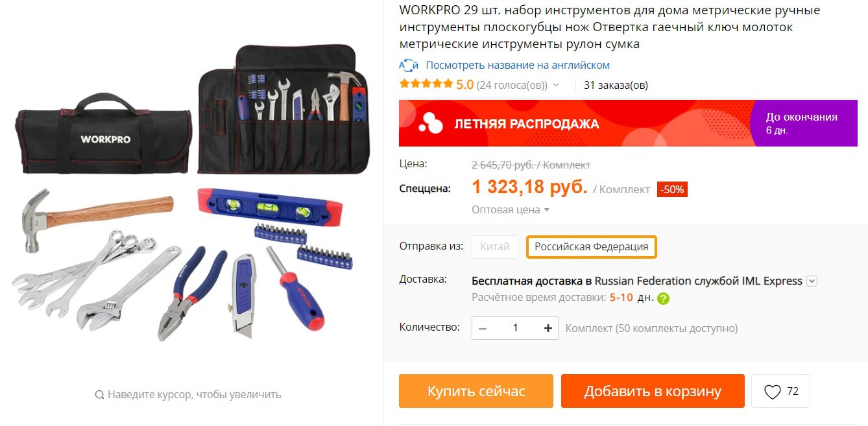This screenshot has width=868, height=426.
Task: Click the green question mark delivery help icon
Action: pyautogui.click(x=663, y=299)
